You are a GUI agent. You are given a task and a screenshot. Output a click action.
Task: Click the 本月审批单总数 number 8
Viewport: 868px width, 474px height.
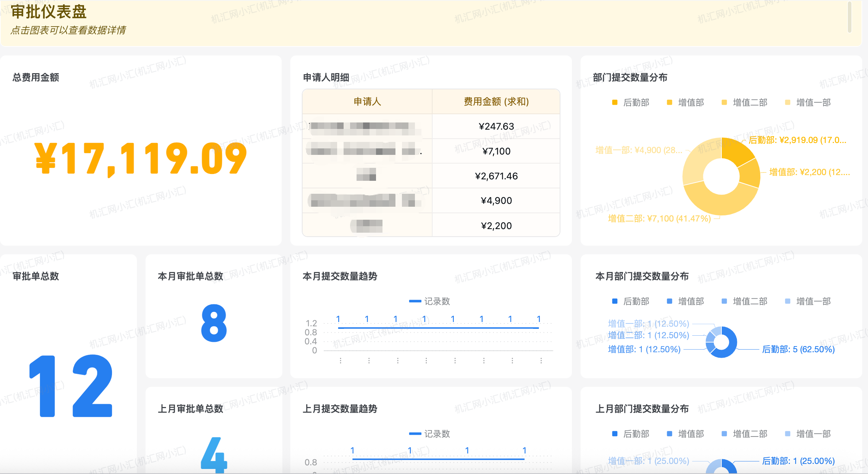214,323
